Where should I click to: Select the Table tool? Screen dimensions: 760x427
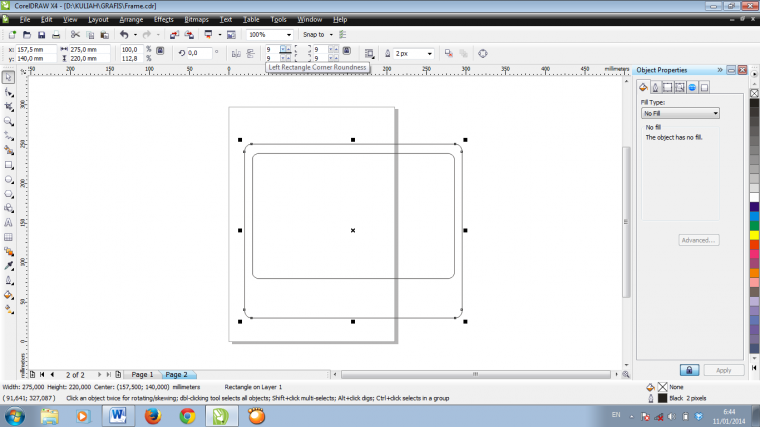(x=9, y=237)
